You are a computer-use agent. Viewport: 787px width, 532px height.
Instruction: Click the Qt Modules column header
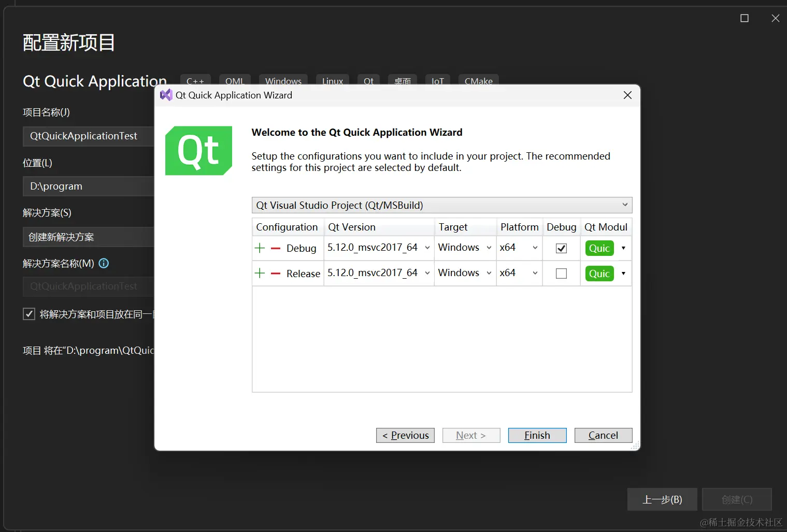[x=606, y=227]
